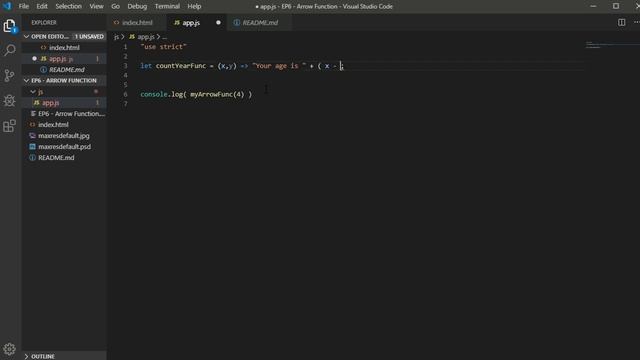
Task: Open the Debug view icon
Action: point(9,100)
